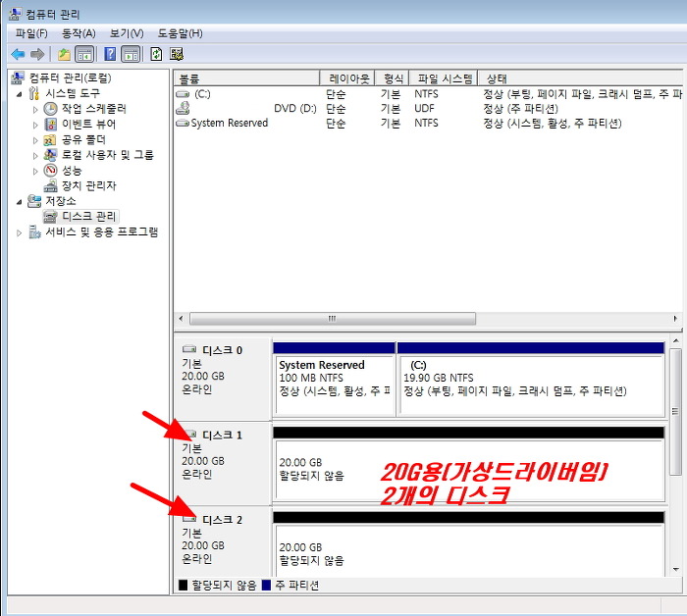Click the Up one level folder icon
Screen dimensions: 687x616
click(x=65, y=54)
